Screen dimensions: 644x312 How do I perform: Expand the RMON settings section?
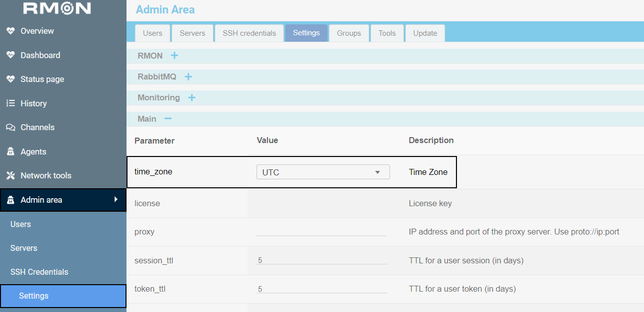click(x=174, y=56)
